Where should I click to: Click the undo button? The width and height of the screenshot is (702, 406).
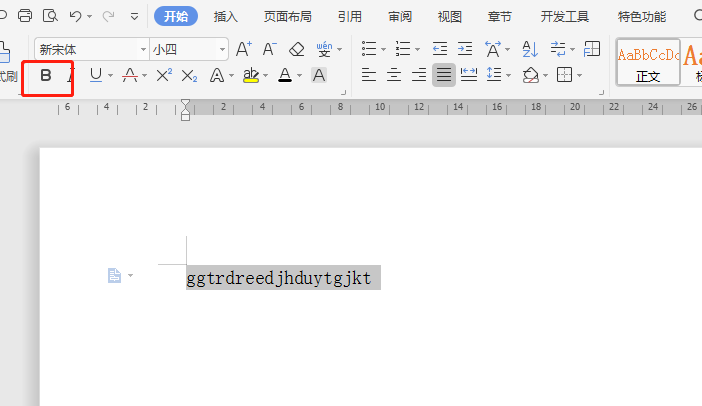click(75, 16)
